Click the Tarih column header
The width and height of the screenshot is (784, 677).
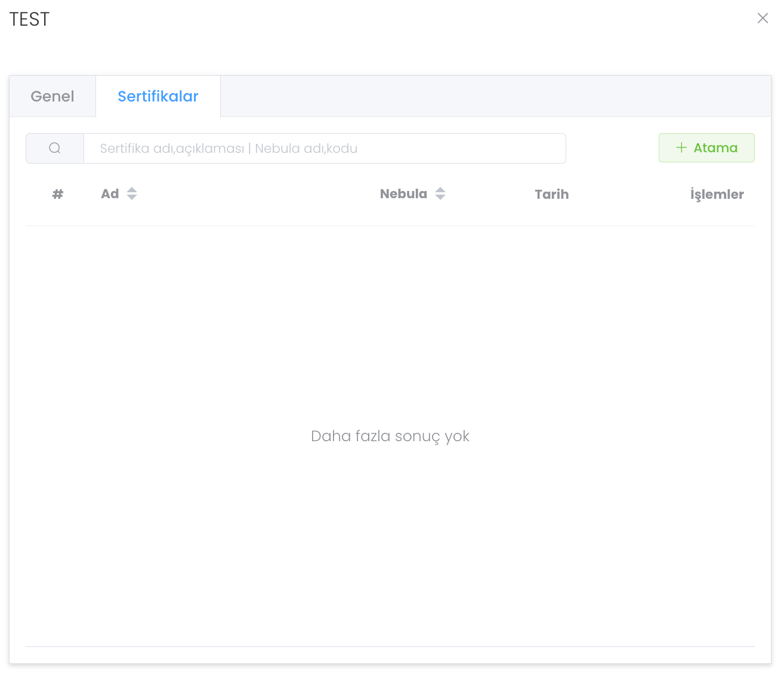tap(551, 194)
